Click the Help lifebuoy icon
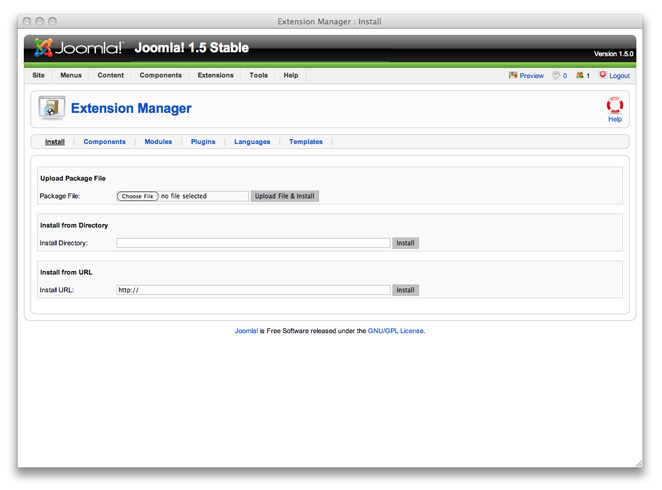The width and height of the screenshot is (662, 490). [614, 105]
